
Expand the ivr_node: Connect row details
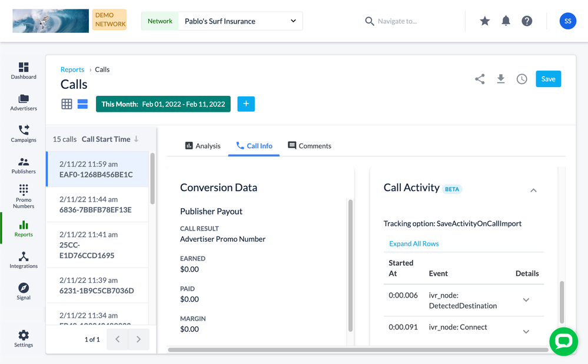[526, 332]
